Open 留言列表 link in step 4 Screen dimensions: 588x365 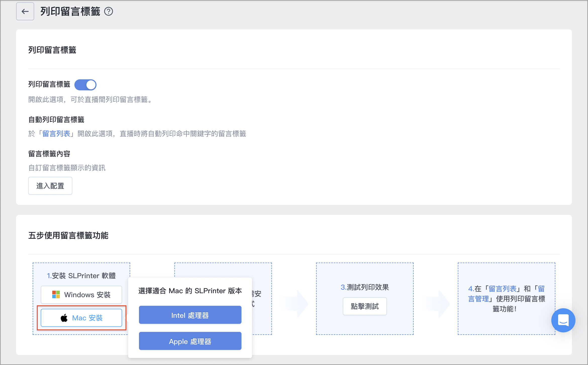tap(502, 289)
